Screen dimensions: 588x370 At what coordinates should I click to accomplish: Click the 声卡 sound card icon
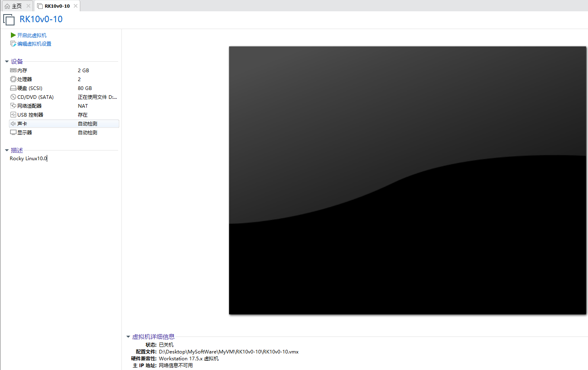(x=13, y=123)
